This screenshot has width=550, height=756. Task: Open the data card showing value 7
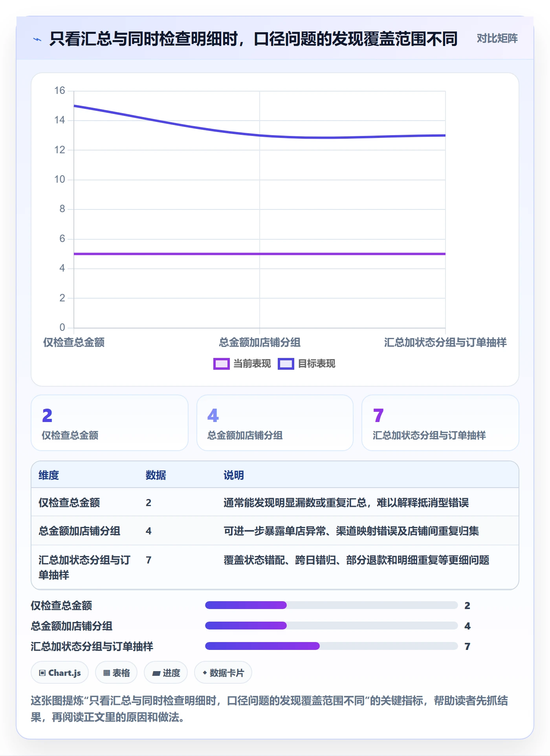tap(440, 423)
